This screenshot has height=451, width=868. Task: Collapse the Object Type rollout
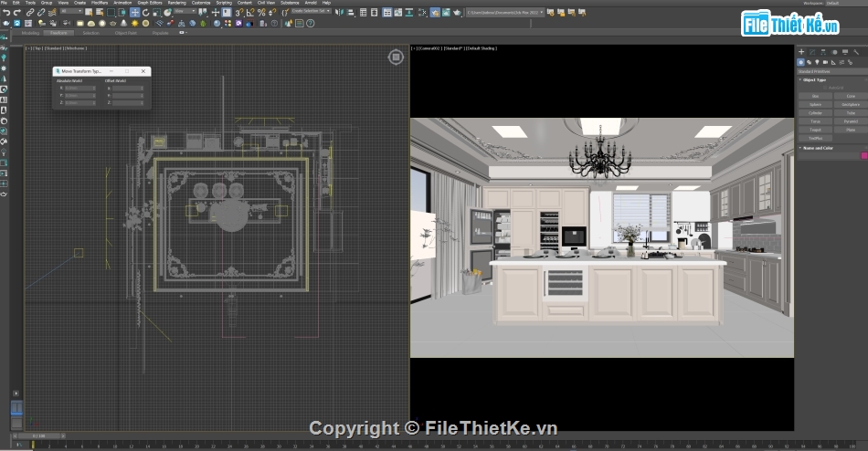[814, 79]
